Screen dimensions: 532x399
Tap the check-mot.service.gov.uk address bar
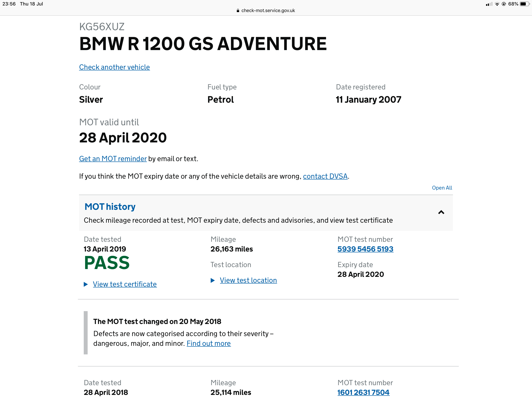click(266, 11)
